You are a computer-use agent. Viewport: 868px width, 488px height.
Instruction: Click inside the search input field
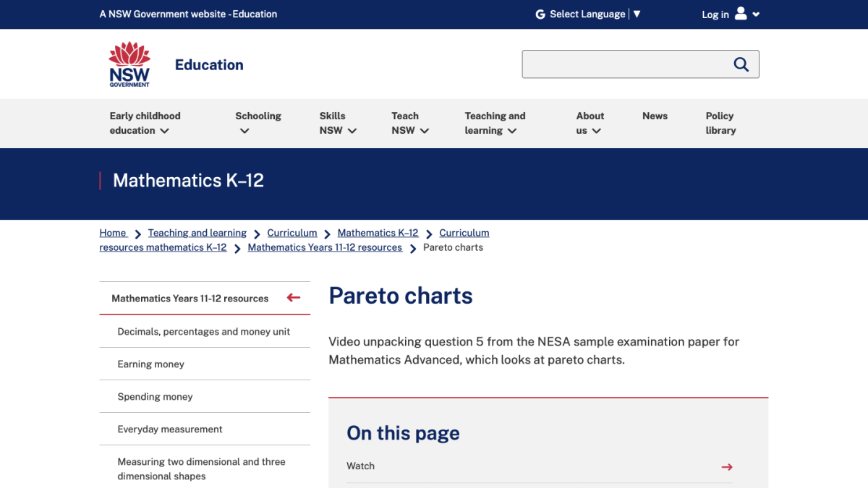click(629, 64)
